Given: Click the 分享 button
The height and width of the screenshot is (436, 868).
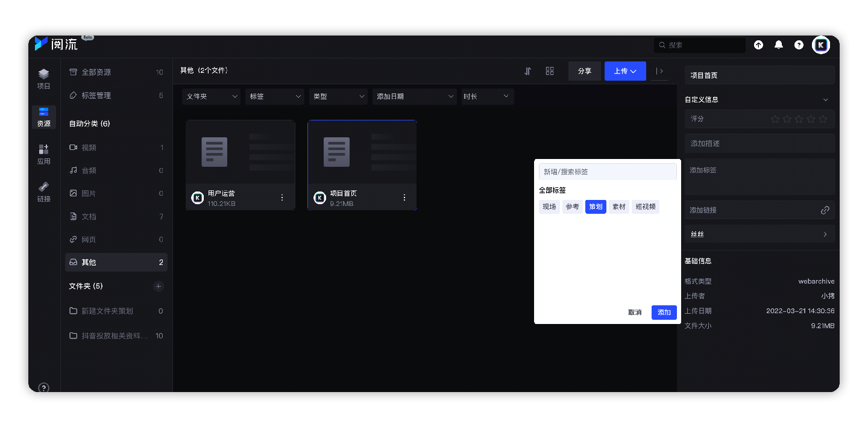Looking at the screenshot, I should coord(585,71).
